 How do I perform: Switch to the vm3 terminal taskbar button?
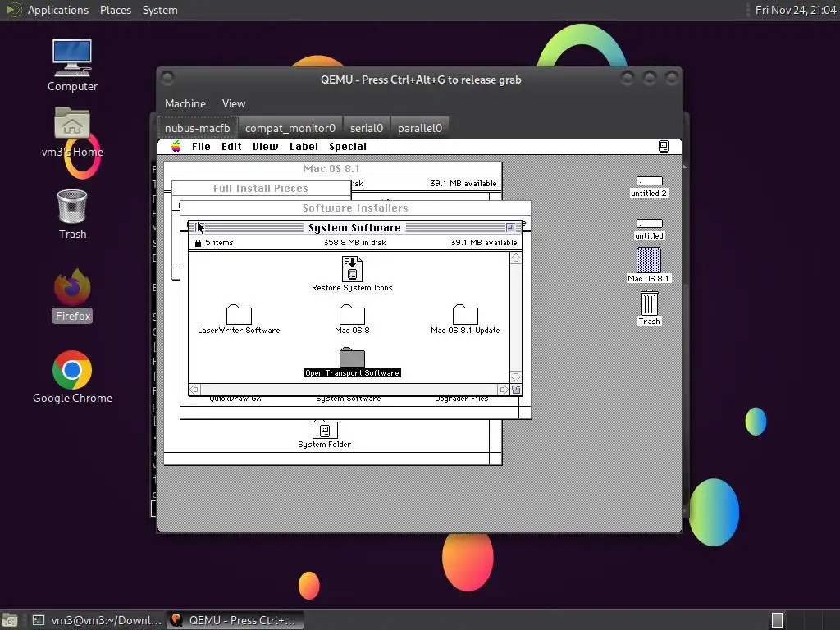coord(97,620)
